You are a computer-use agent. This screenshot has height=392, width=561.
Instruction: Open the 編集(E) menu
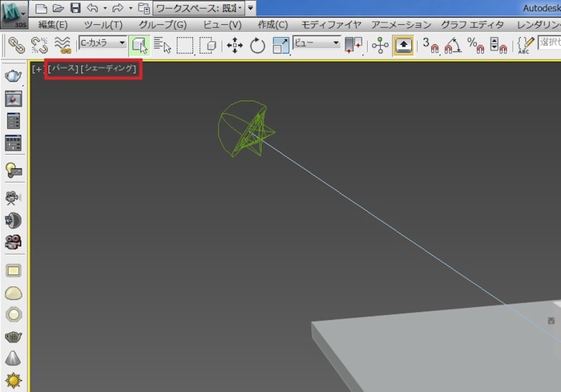53,25
